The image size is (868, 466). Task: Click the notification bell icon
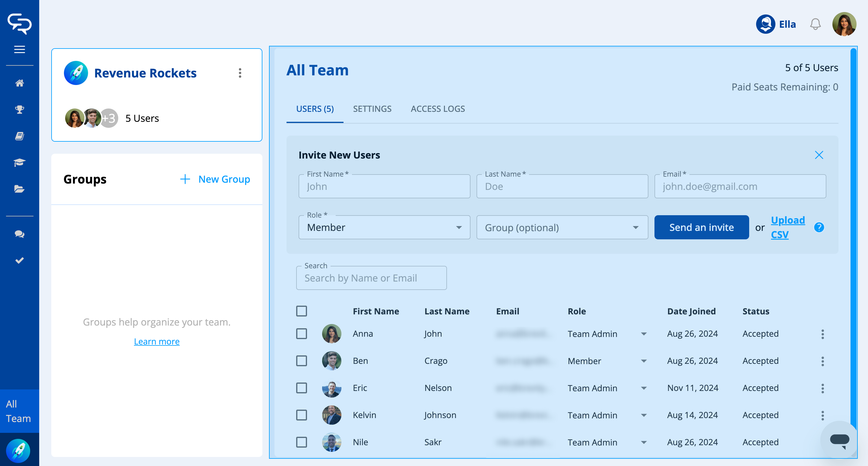815,24
